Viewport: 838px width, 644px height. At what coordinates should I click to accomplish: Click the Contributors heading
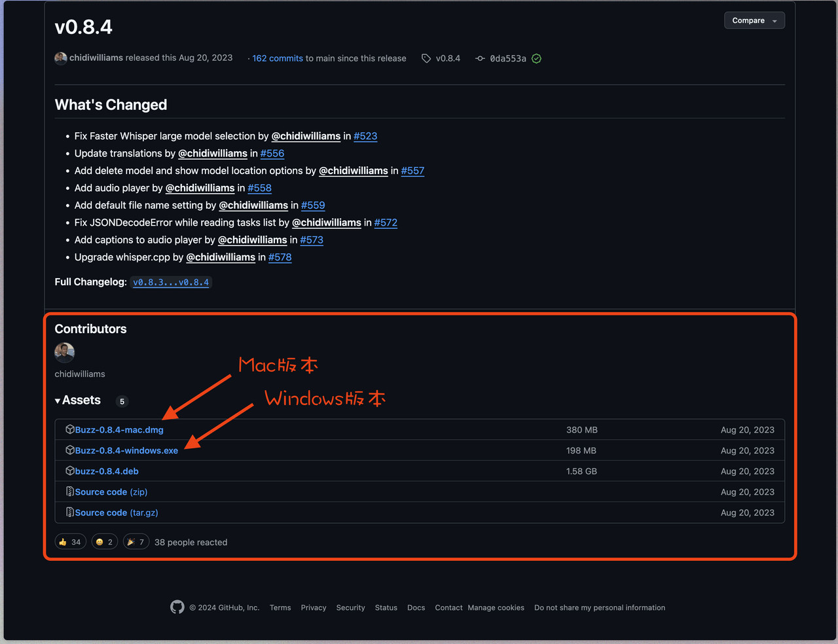91,329
